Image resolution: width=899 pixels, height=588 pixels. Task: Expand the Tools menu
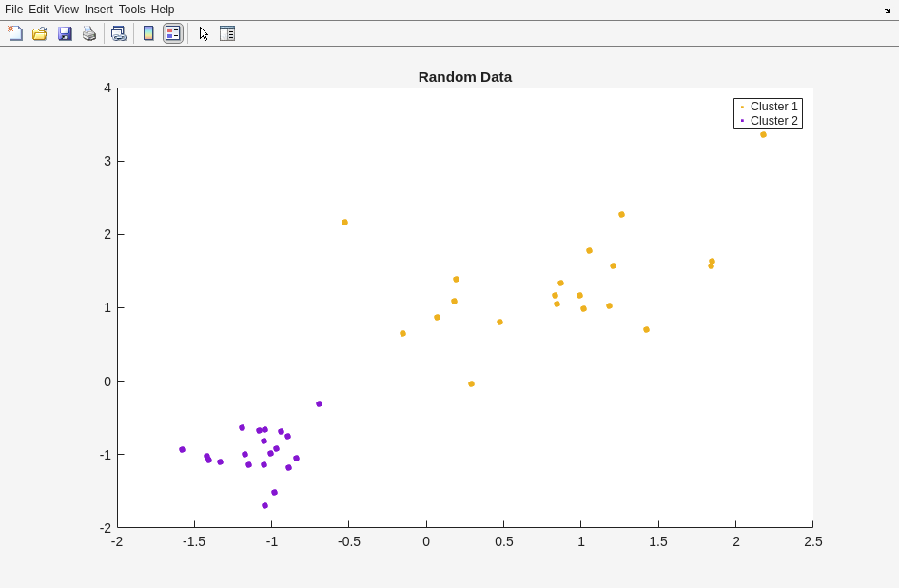point(132,10)
